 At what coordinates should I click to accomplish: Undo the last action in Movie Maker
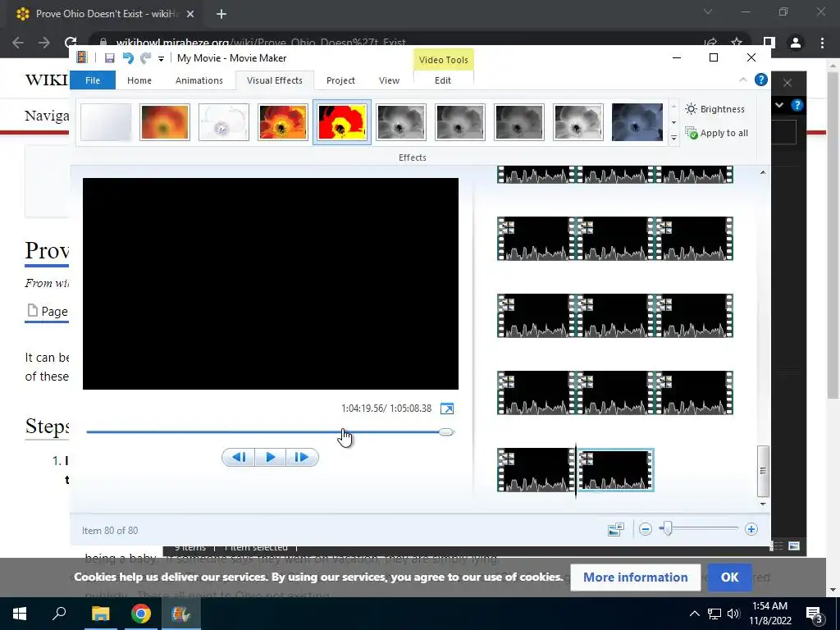tap(128, 58)
